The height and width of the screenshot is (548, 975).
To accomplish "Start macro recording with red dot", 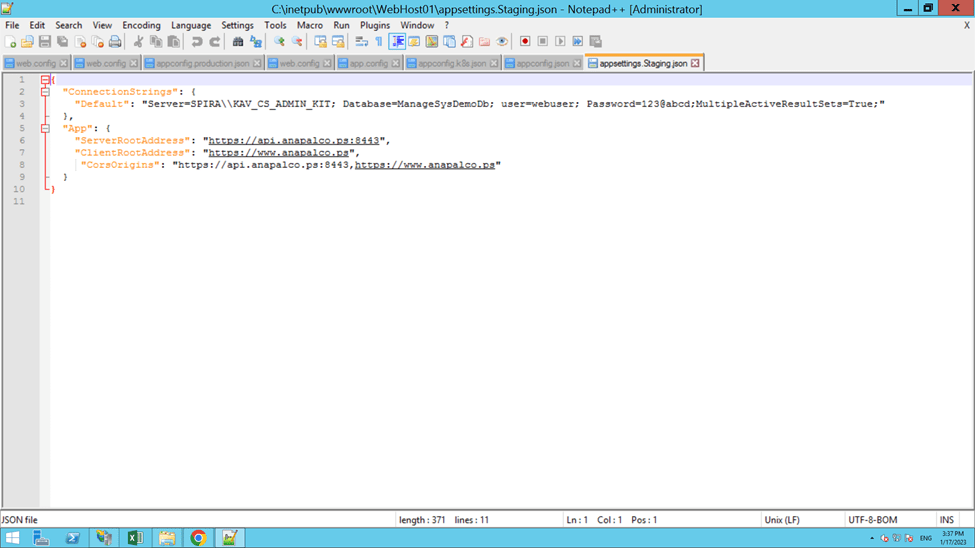I will [x=525, y=42].
